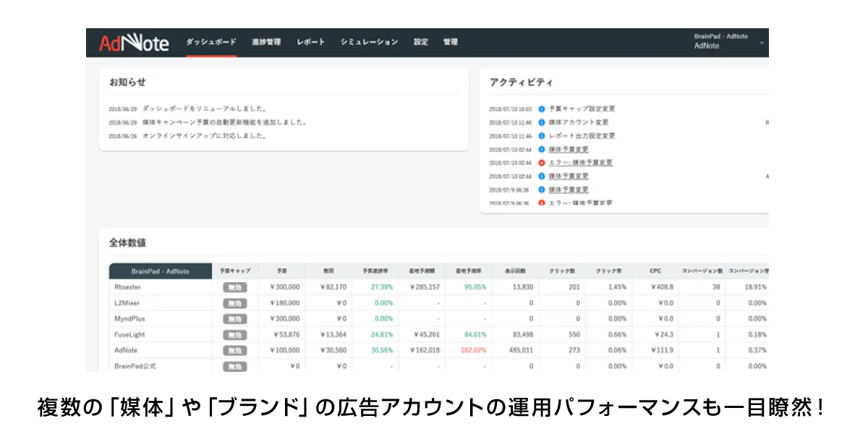The width and height of the screenshot is (868, 434).
Task: Select the FuseLight row name
Action: coord(130,335)
